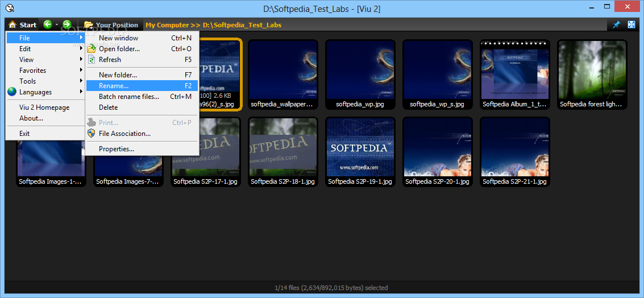Screen dimensions: 644x298
Task: Select thumbnail softpedia_wallpaper
Action: click(x=282, y=75)
